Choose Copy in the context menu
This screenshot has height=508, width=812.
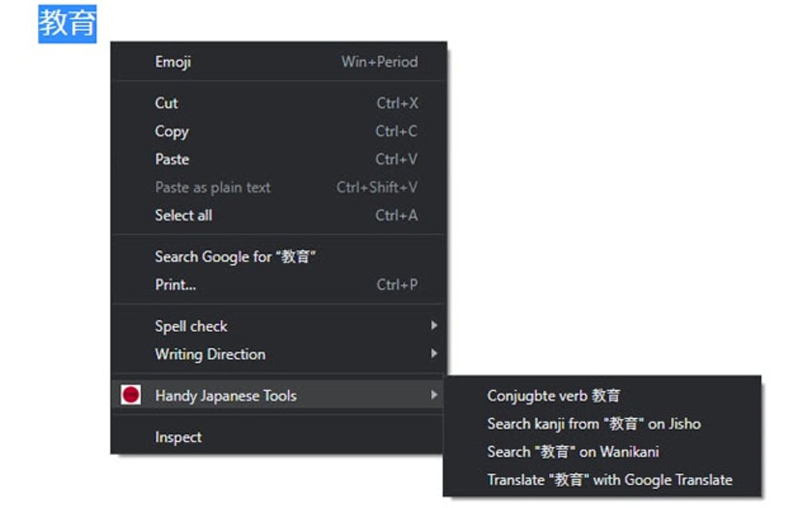tap(171, 131)
